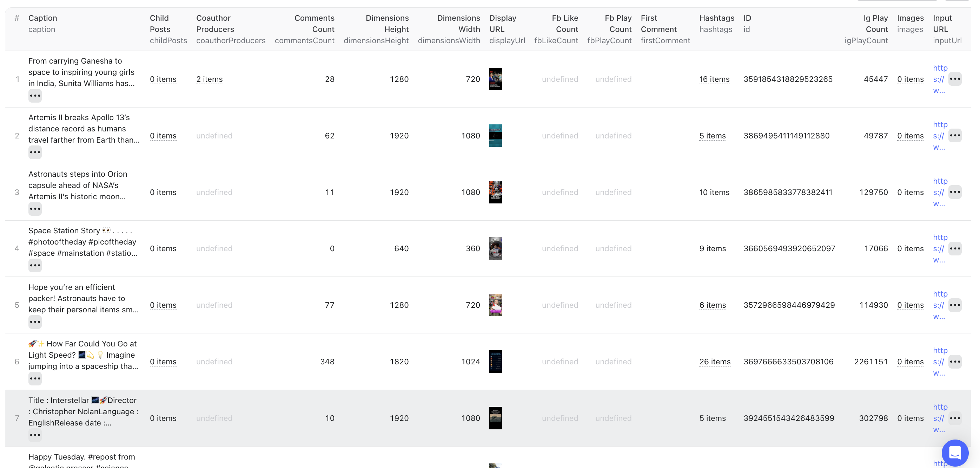
Task: Follow the input URL link in Sunita Williams row
Action: click(x=940, y=79)
